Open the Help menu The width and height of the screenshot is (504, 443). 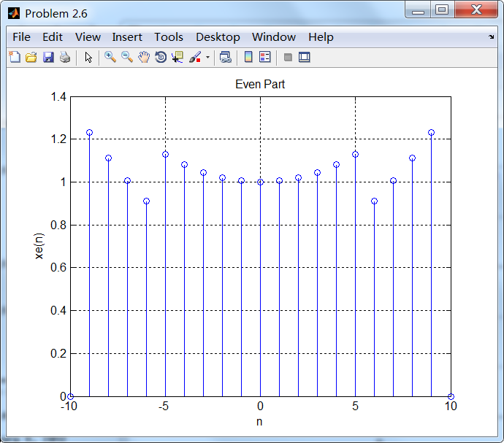click(321, 37)
